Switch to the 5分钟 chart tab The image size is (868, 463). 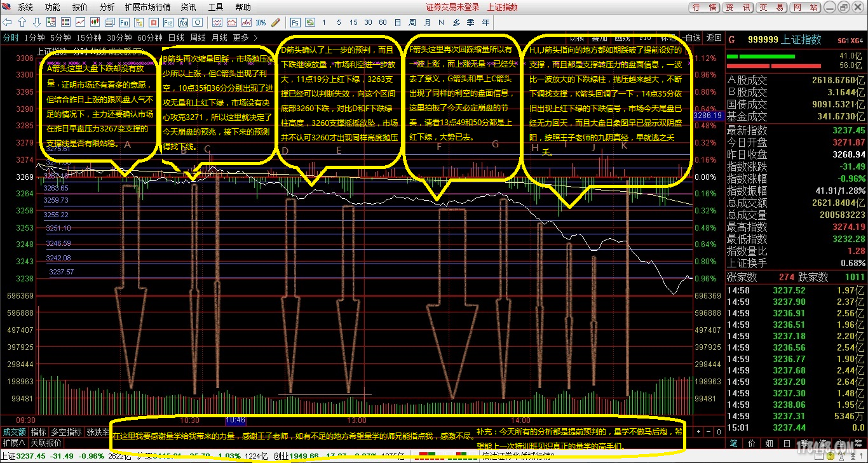(60, 37)
